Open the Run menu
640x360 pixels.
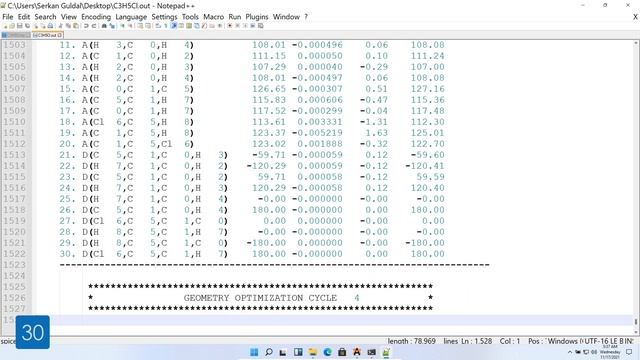pos(235,17)
